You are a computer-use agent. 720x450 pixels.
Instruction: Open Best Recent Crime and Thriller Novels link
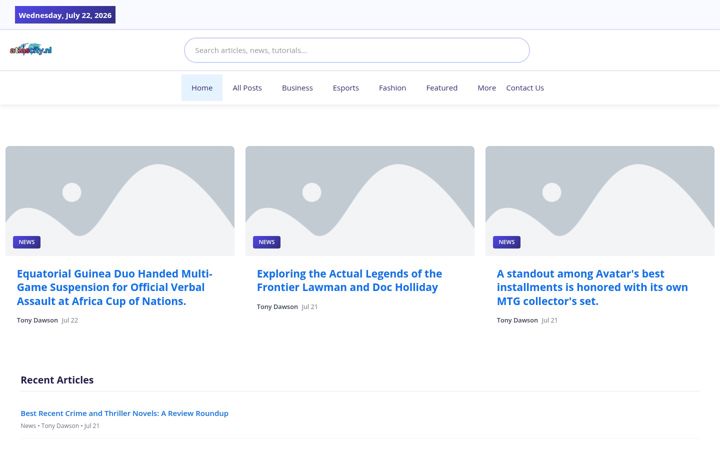coord(124,413)
